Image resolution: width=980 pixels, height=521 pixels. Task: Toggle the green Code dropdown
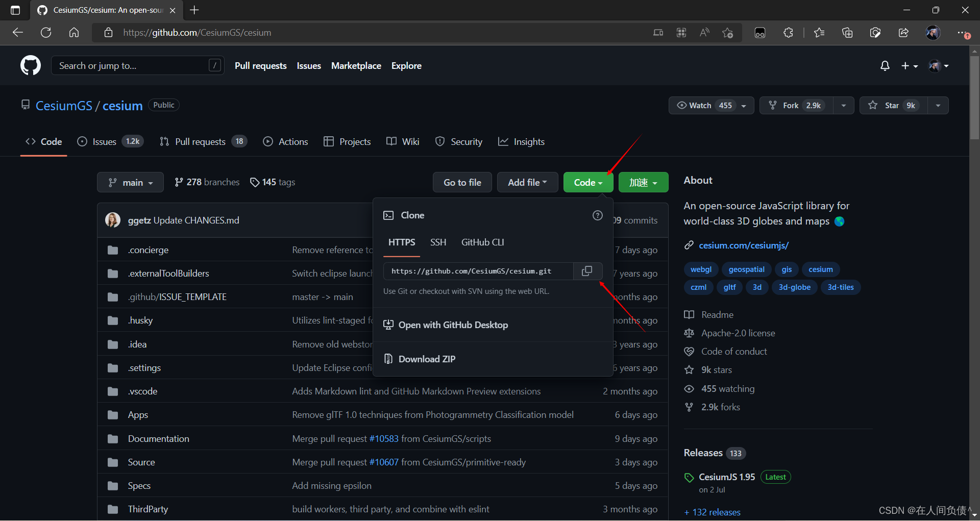coord(588,182)
